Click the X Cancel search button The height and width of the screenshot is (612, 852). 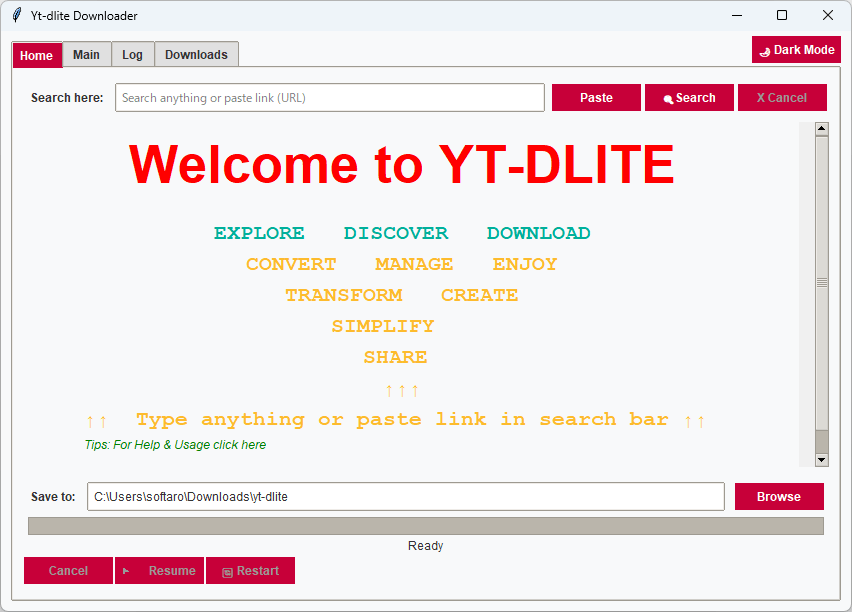[782, 98]
